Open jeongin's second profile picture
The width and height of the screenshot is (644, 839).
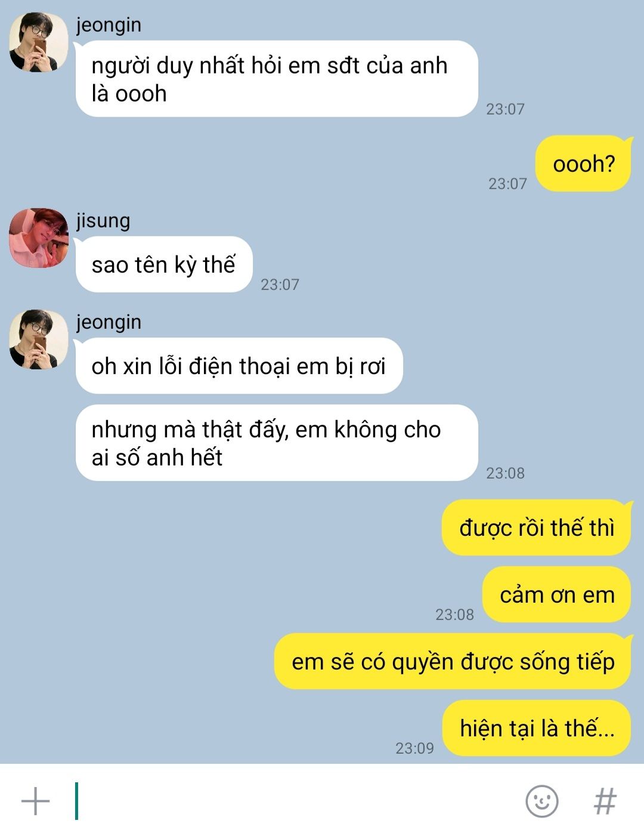click(38, 339)
